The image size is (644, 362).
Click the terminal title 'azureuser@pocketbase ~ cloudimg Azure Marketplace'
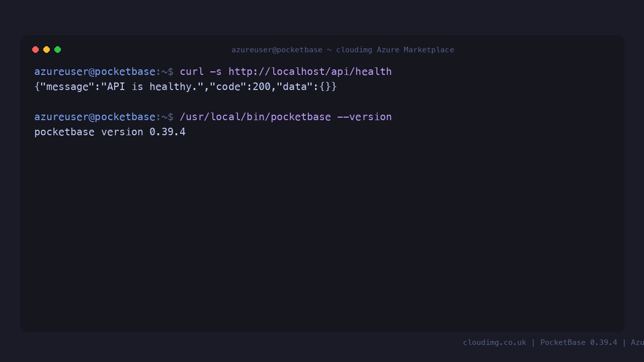343,50
